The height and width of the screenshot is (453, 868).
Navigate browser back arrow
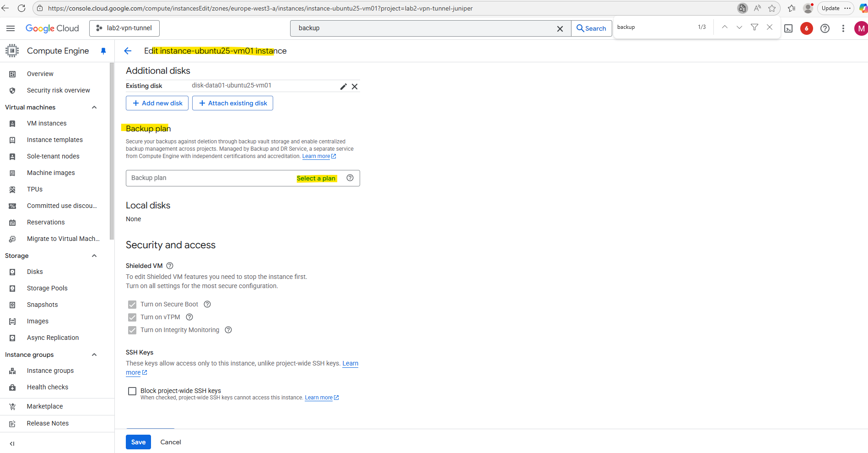(5, 8)
